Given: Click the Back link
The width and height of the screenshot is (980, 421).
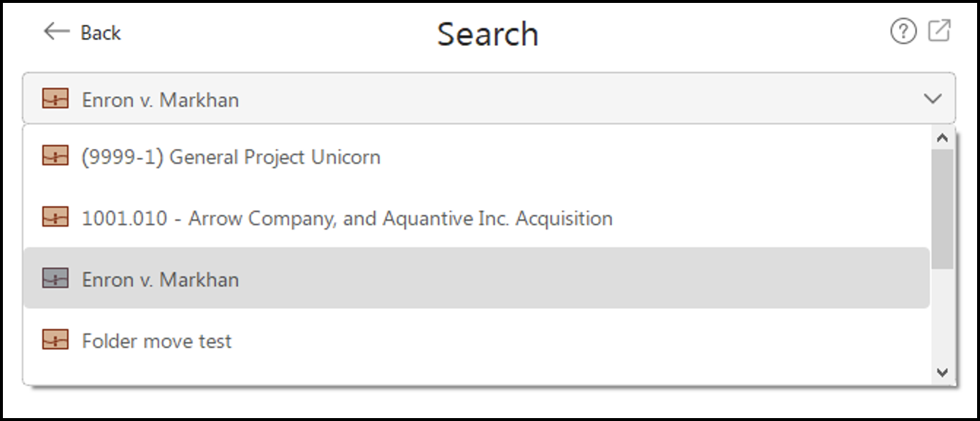Looking at the screenshot, I should tap(102, 32).
